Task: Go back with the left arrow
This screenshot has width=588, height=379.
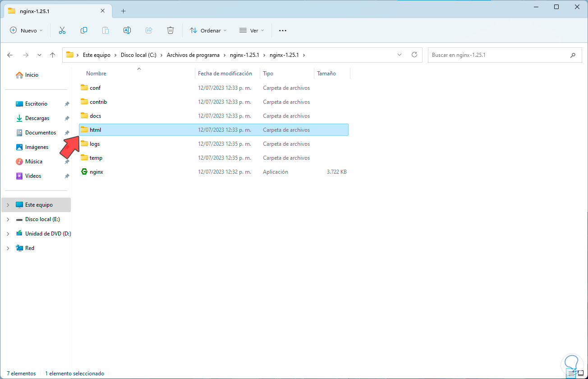Action: pyautogui.click(x=10, y=55)
